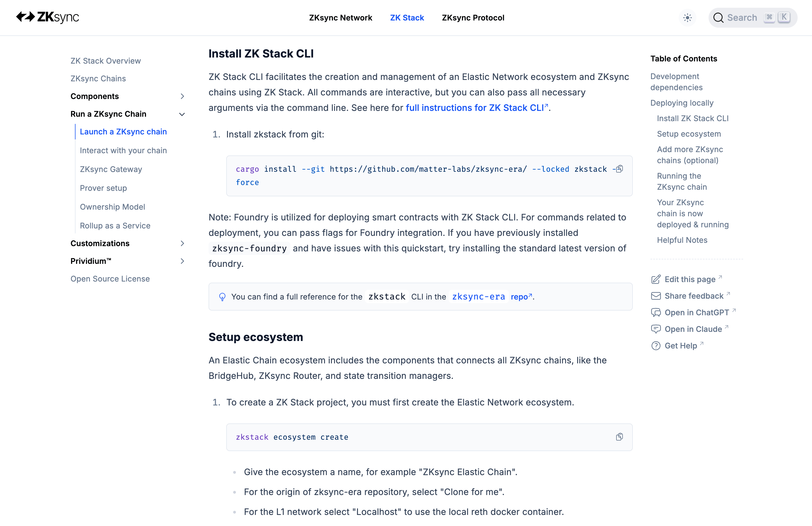The height and width of the screenshot is (526, 812).
Task: Open Ownership Model page
Action: (112, 207)
